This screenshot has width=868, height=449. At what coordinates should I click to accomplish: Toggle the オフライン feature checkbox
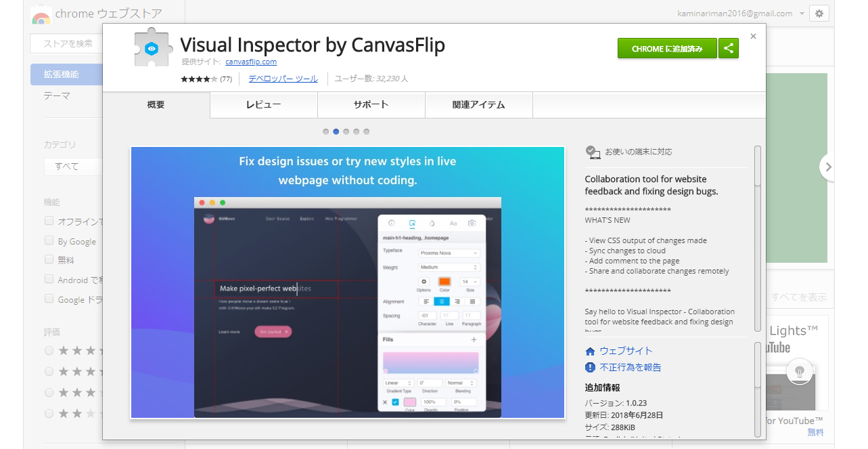coord(49,221)
